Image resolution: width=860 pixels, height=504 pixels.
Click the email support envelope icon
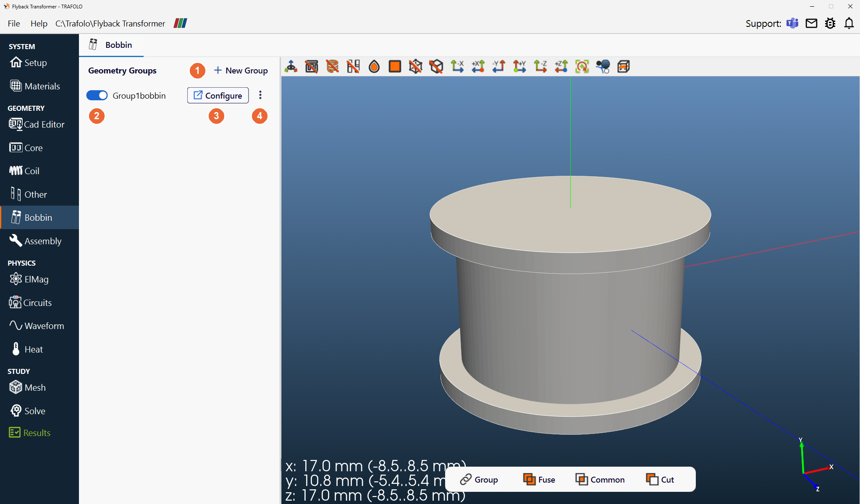[811, 24]
